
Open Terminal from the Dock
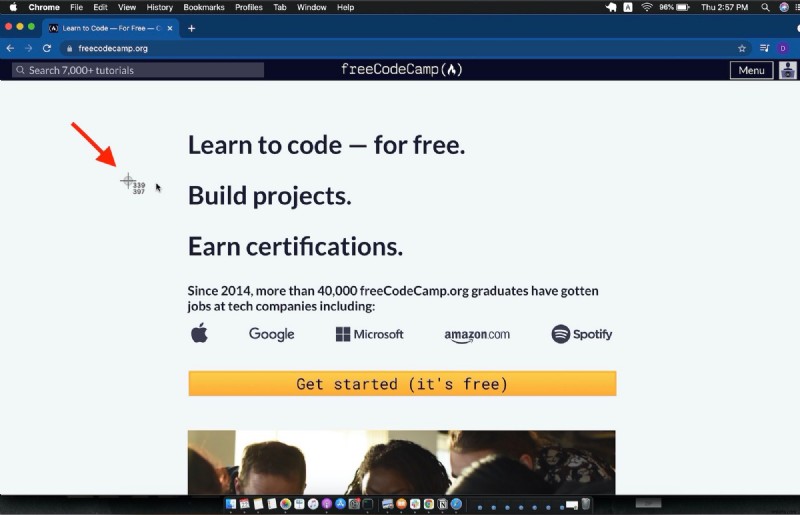[368, 504]
